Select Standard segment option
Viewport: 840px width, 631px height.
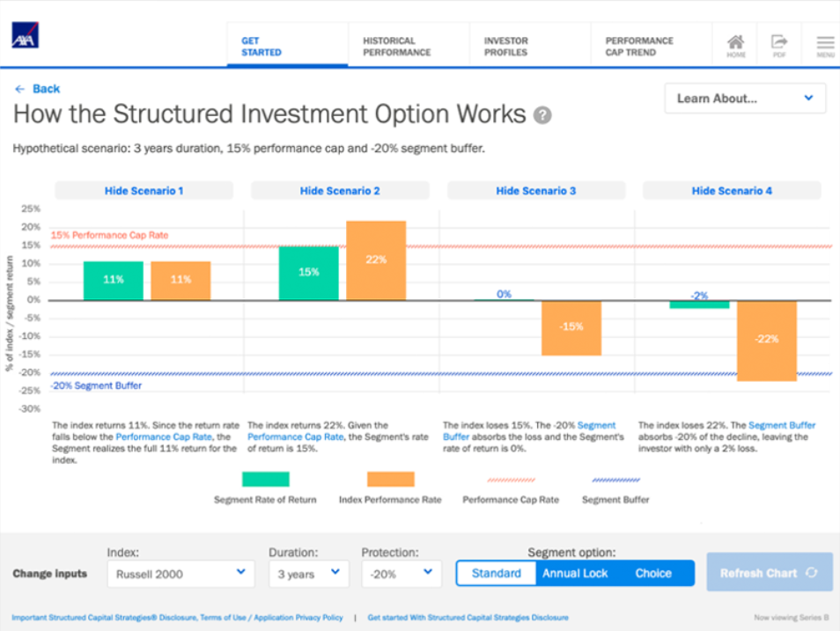tap(496, 573)
